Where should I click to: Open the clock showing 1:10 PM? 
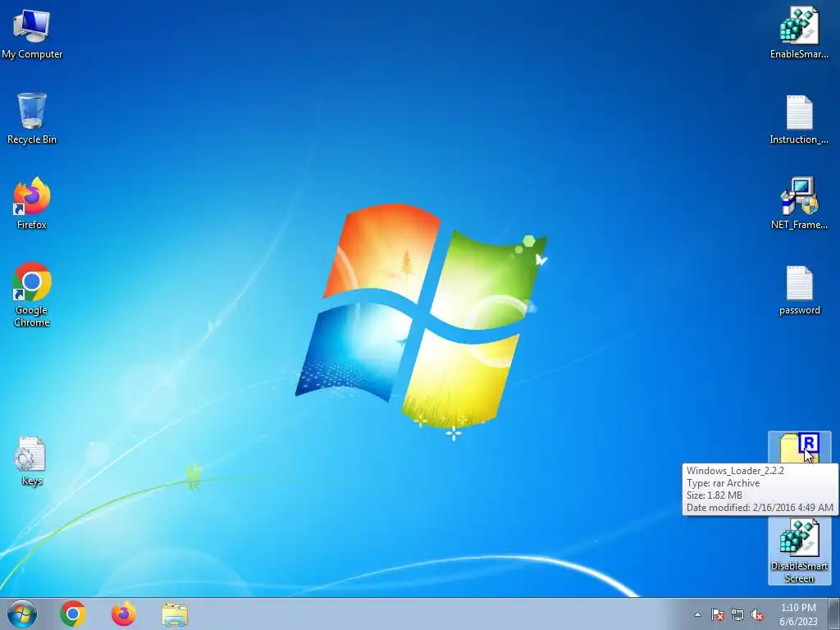tap(798, 614)
